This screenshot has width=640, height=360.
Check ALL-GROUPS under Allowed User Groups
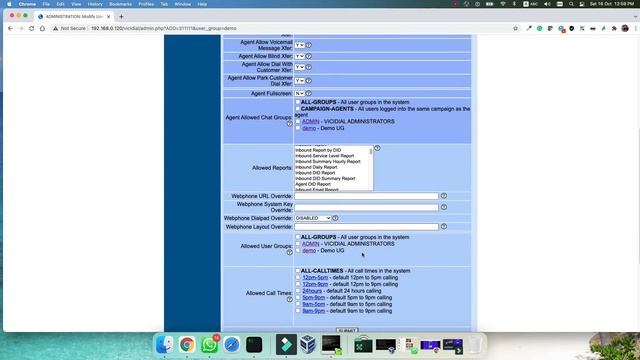click(298, 237)
